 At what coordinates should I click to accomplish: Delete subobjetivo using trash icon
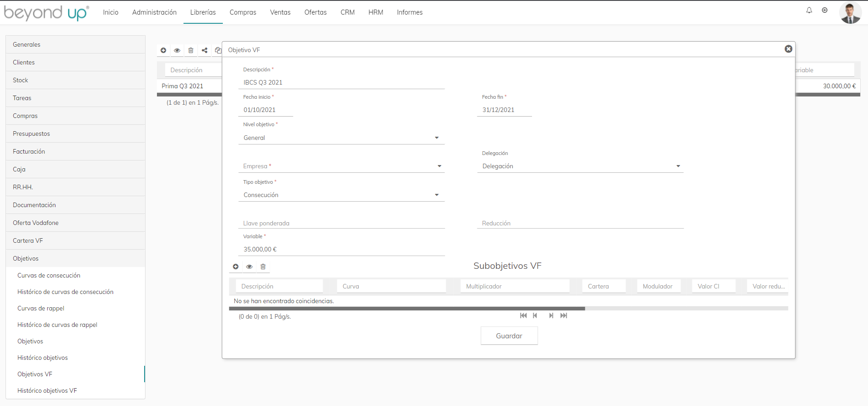pyautogui.click(x=263, y=267)
